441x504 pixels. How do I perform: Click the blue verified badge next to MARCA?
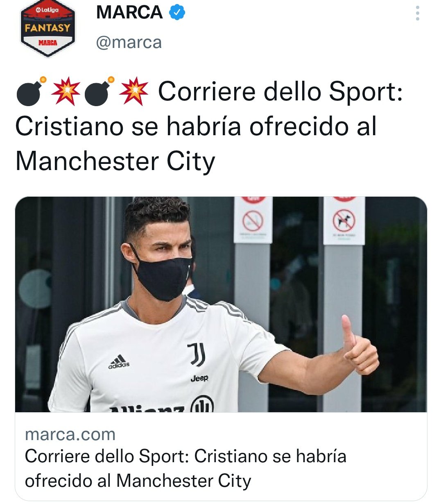(x=177, y=12)
